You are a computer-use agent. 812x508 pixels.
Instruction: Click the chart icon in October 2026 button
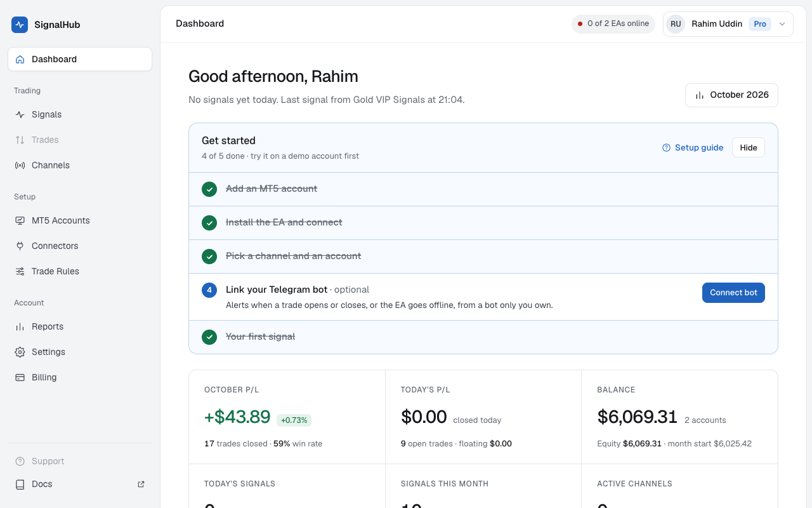coord(700,95)
